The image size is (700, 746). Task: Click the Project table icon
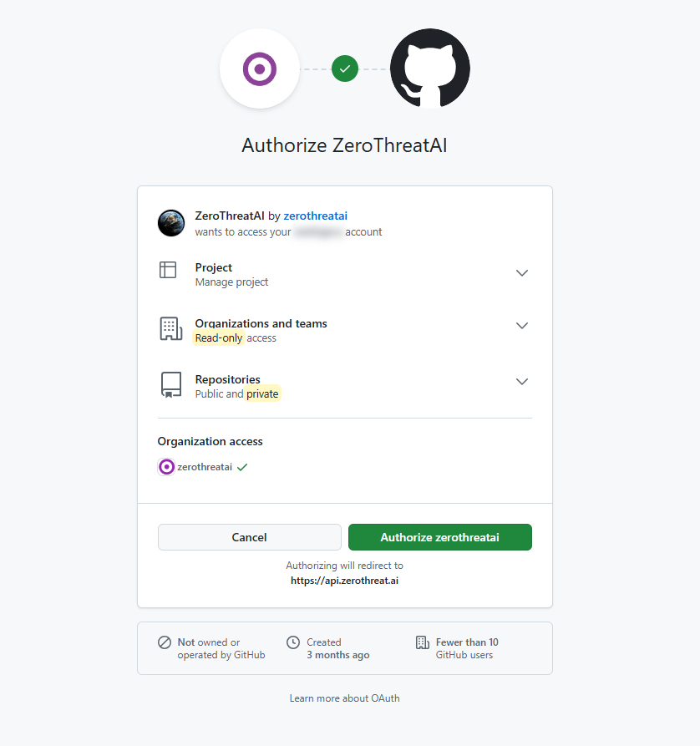(x=168, y=270)
